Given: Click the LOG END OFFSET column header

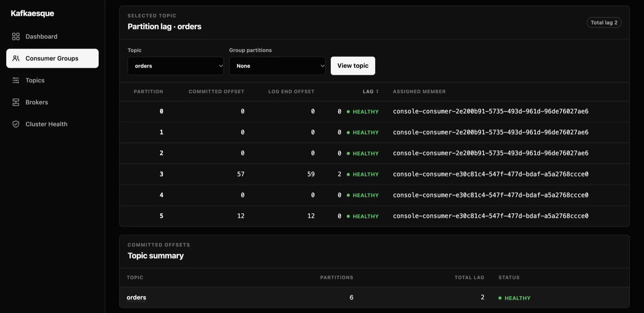Looking at the screenshot, I should point(292,91).
